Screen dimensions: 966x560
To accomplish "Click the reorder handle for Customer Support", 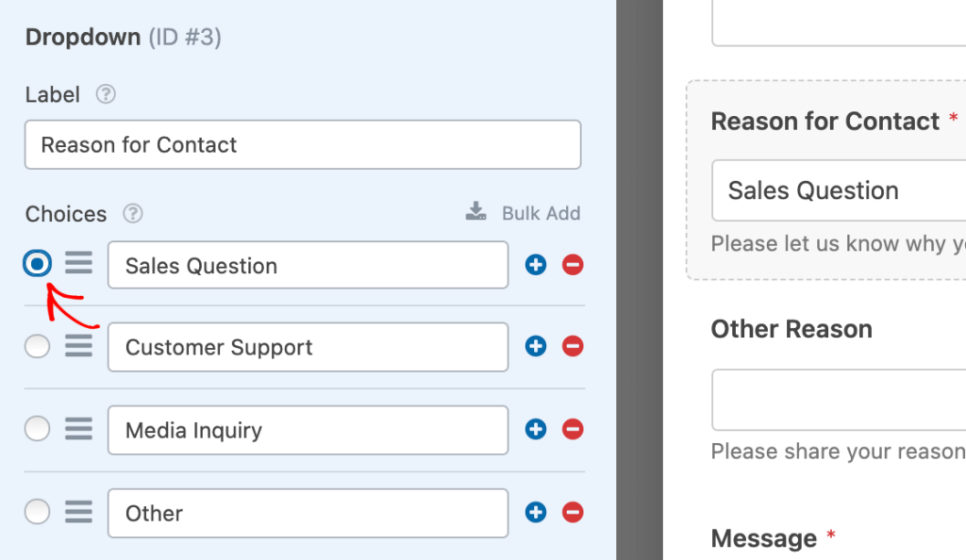I will click(79, 346).
